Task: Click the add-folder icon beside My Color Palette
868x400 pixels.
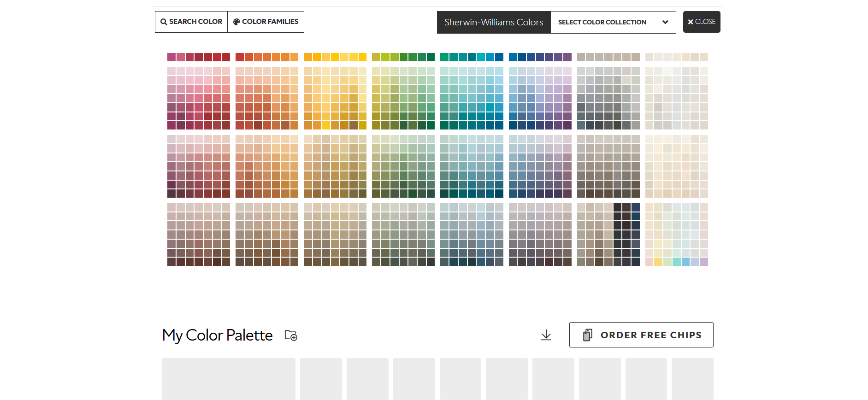Action: click(x=291, y=335)
